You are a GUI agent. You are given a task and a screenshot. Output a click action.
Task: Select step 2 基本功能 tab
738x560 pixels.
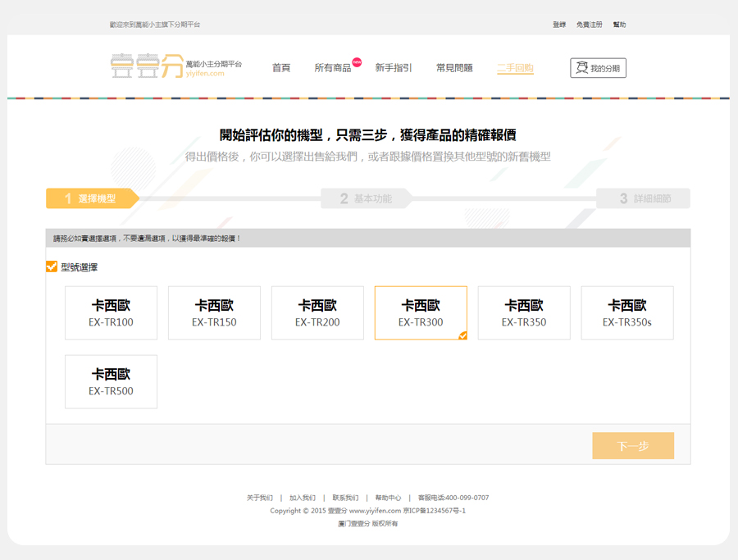coord(367,198)
